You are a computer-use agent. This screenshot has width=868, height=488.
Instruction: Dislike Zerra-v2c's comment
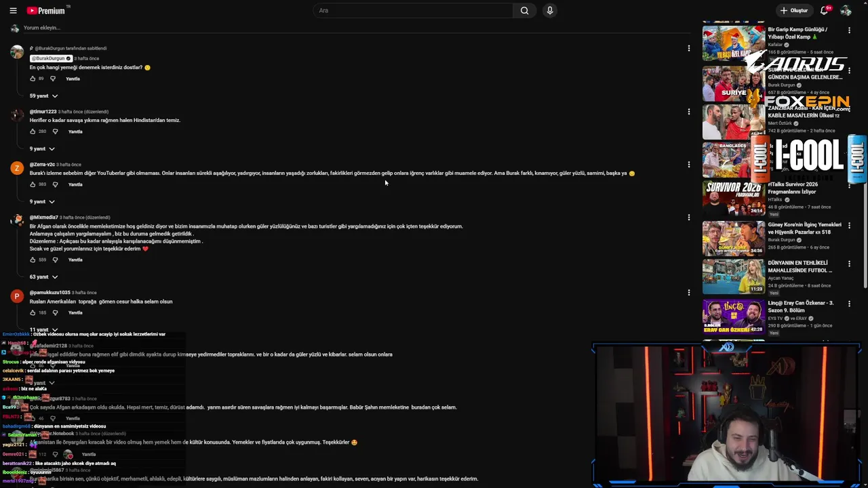[x=56, y=184]
